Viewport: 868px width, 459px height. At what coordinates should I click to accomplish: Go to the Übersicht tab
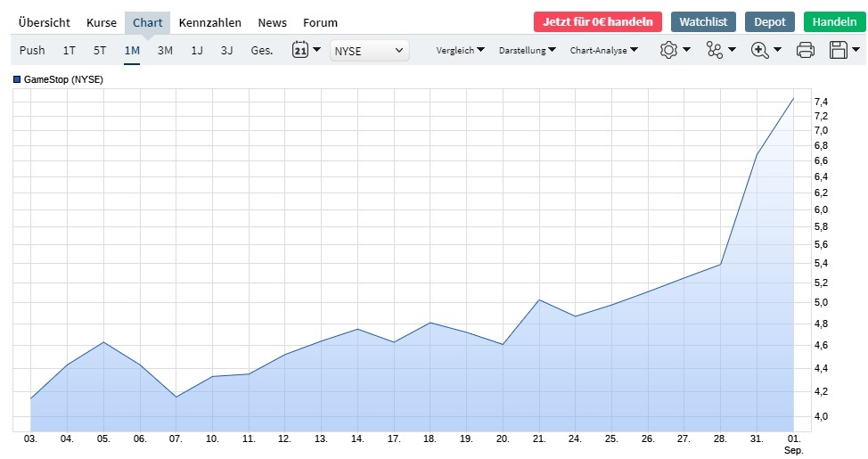[44, 22]
